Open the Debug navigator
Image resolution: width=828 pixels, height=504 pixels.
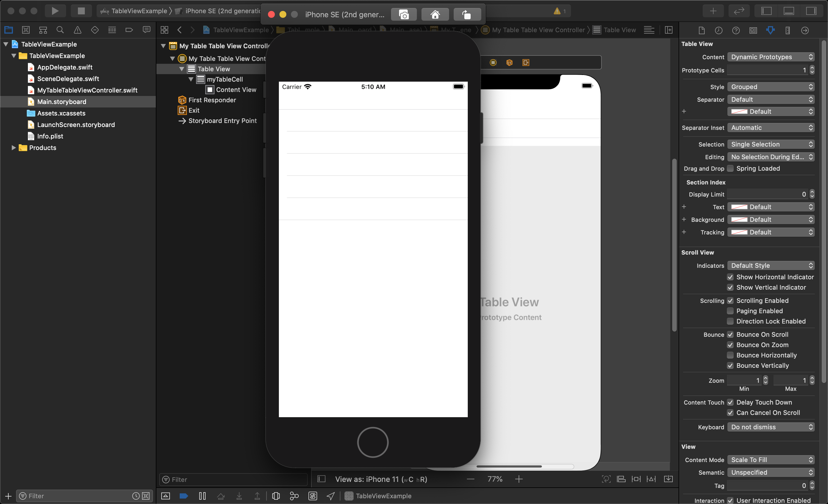coord(112,30)
